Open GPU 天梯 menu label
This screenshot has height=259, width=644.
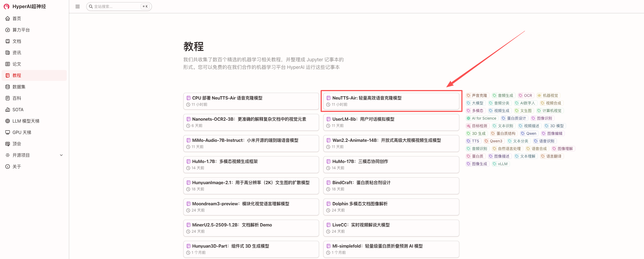[x=22, y=132]
